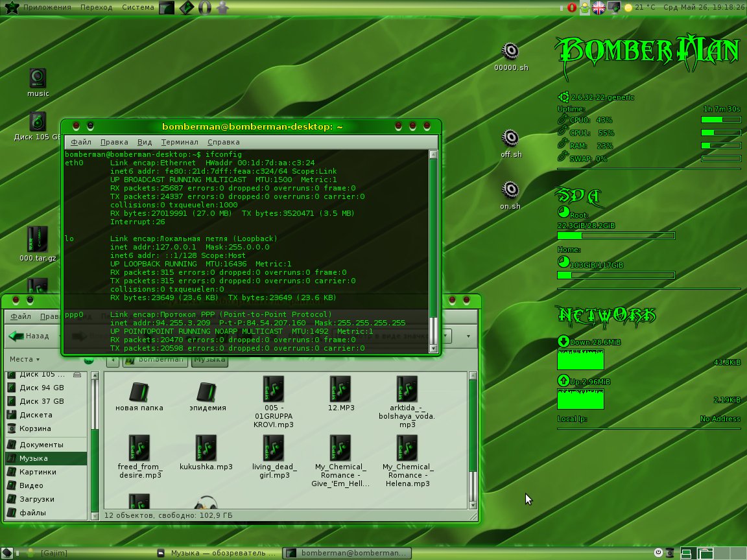Switch to Музыка — обозреватель taskbar entry
This screenshot has height=560, width=747.
tap(218, 553)
